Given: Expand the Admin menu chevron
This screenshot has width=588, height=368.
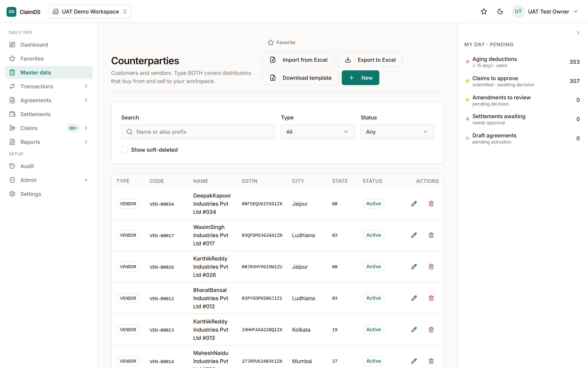Looking at the screenshot, I should click(86, 180).
